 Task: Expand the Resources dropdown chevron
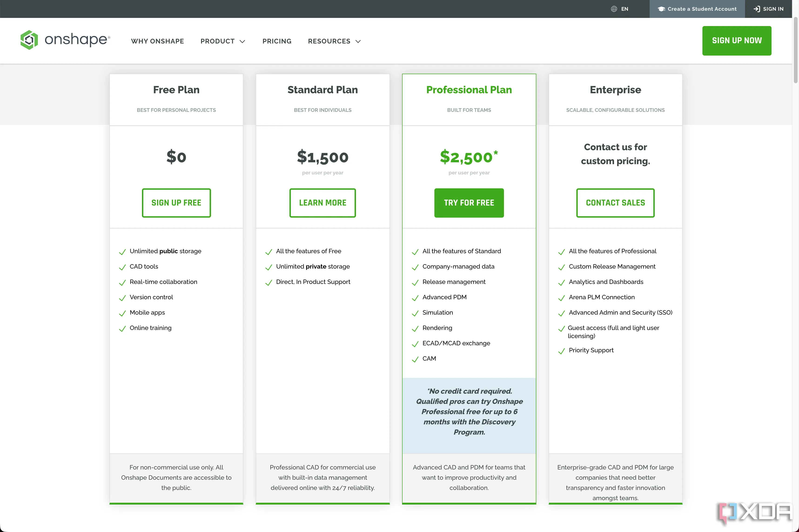pos(358,41)
